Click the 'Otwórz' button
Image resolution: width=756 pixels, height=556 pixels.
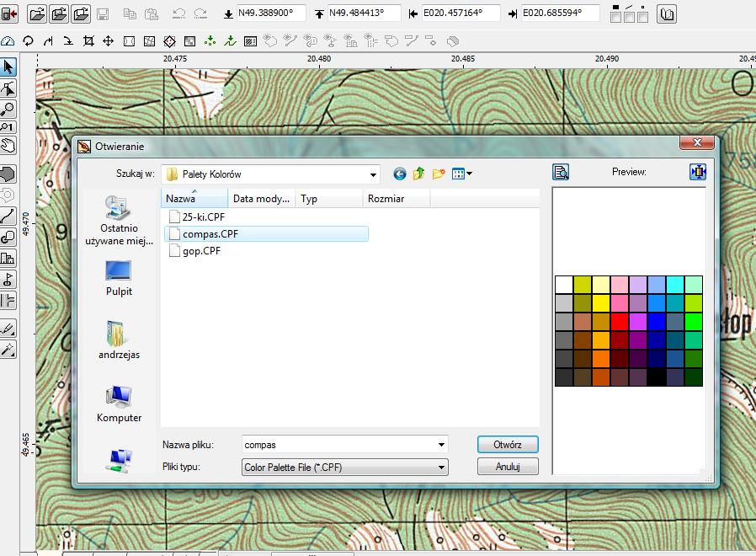click(x=507, y=445)
